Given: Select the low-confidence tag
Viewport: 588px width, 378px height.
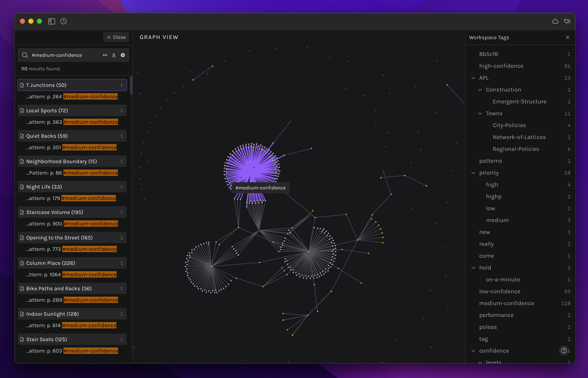Looking at the screenshot, I should pos(500,291).
